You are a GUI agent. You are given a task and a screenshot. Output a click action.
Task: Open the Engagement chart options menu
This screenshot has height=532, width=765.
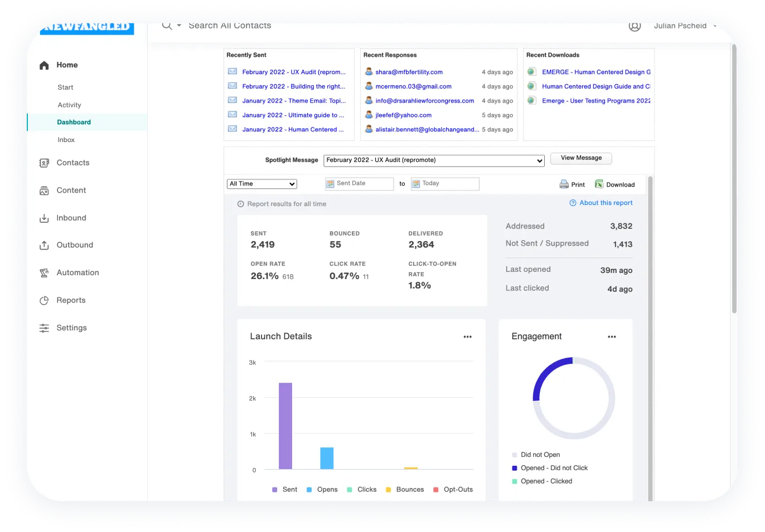pos(612,336)
